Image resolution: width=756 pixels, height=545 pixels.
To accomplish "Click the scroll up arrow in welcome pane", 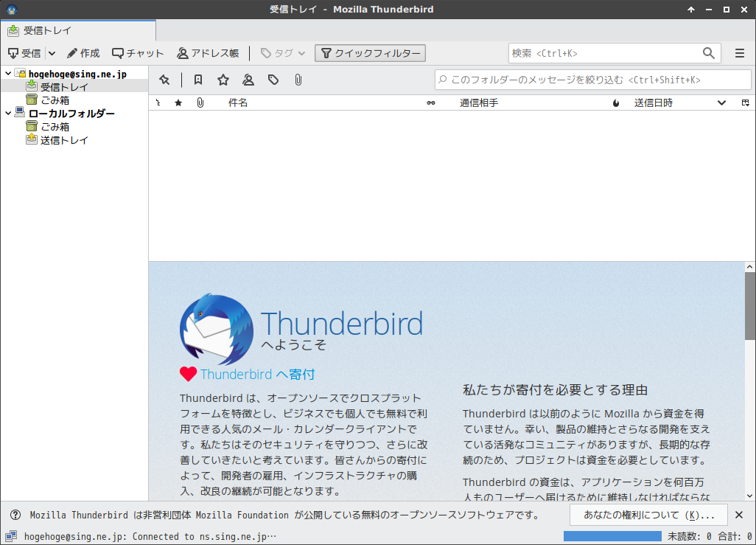I will [749, 267].
